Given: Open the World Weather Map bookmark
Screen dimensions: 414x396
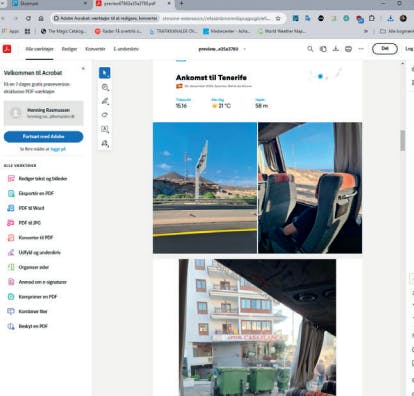Looking at the screenshot, I should [282, 31].
